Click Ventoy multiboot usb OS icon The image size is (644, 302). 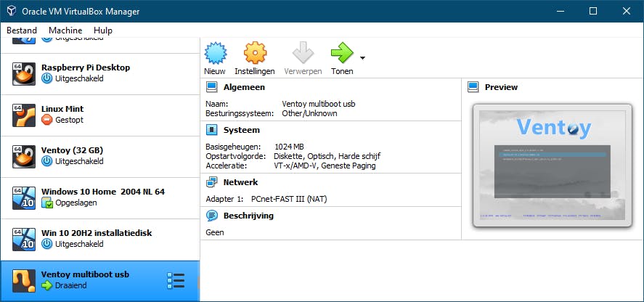(24, 281)
